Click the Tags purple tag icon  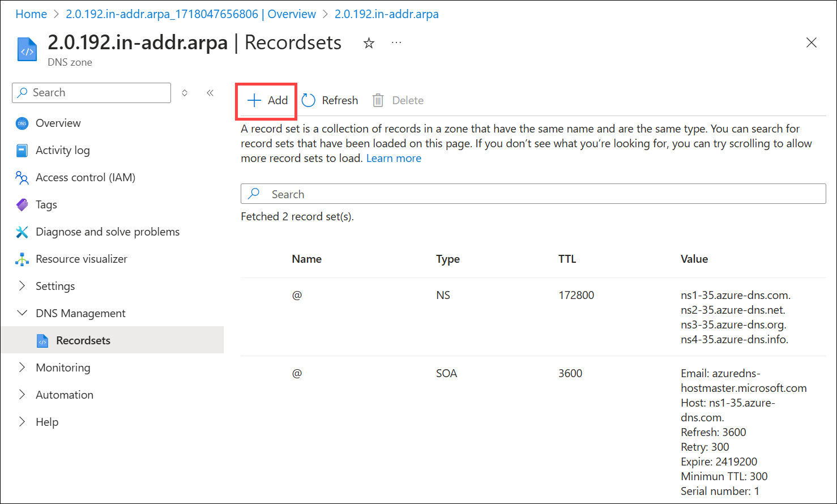(x=22, y=205)
